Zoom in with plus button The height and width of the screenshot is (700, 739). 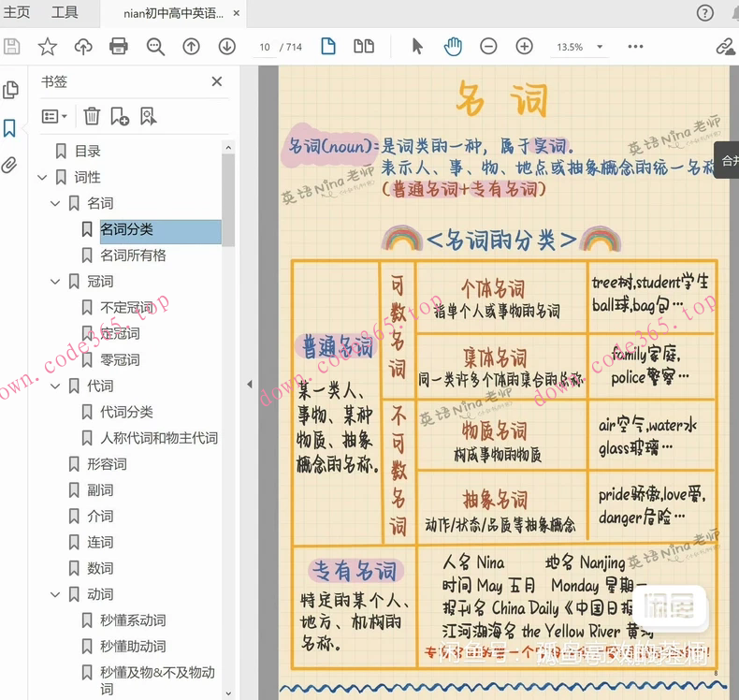pyautogui.click(x=524, y=46)
